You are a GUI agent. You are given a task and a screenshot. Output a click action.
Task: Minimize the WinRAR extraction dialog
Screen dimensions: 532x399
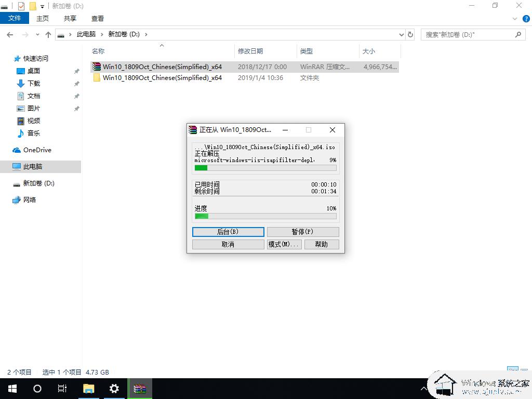click(x=285, y=130)
